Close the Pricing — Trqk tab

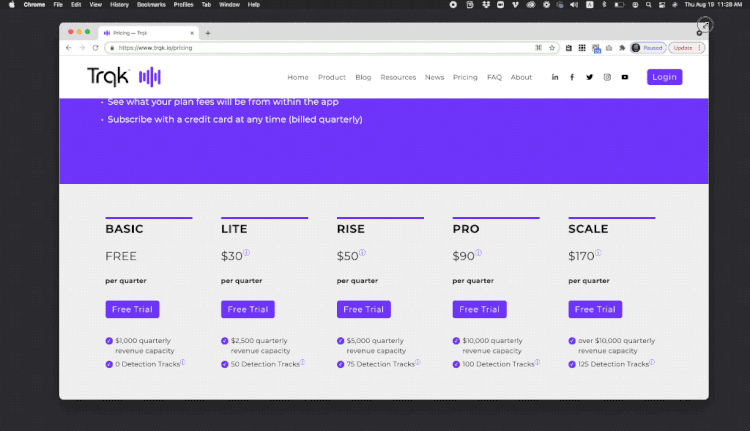pyautogui.click(x=192, y=33)
